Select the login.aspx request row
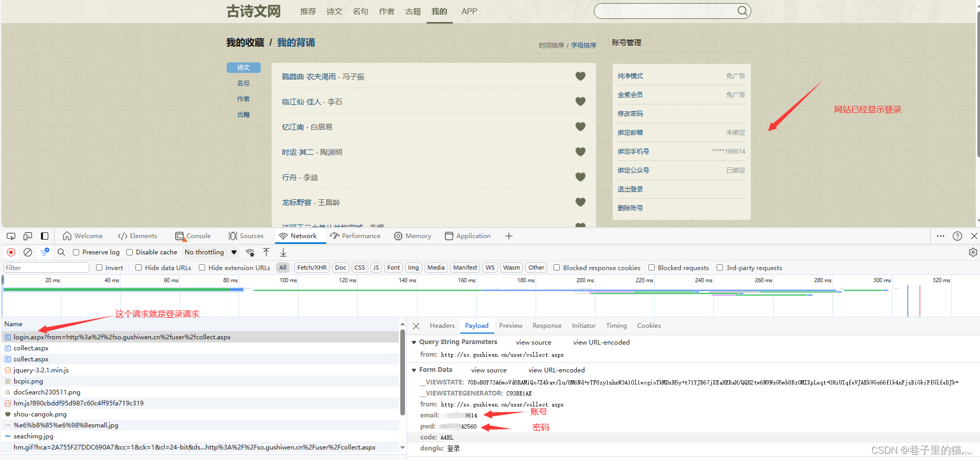The width and height of the screenshot is (980, 460). click(x=200, y=337)
